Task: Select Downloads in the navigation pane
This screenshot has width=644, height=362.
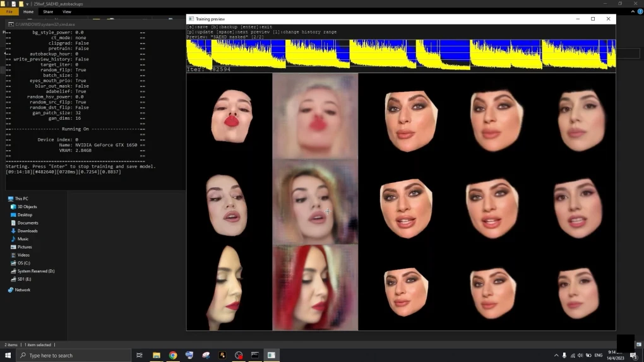Action: (27, 231)
